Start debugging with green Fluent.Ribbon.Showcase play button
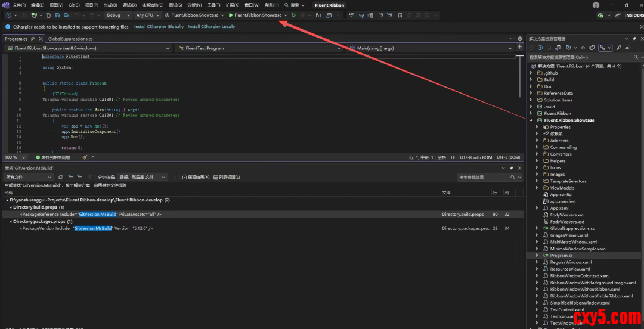 [x=231, y=15]
